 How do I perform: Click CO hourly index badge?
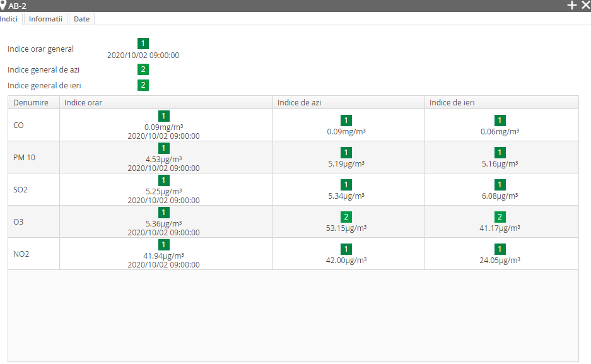click(163, 116)
